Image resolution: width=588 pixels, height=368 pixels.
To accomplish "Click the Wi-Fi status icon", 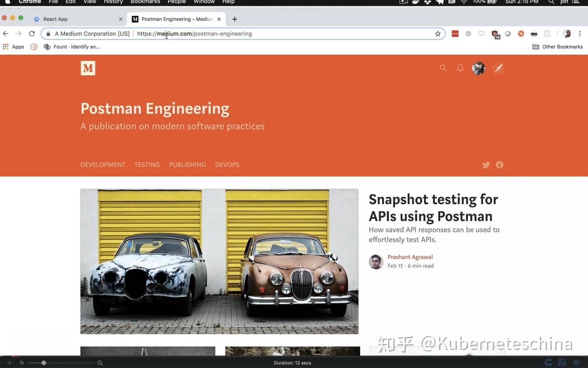I will click(464, 2).
